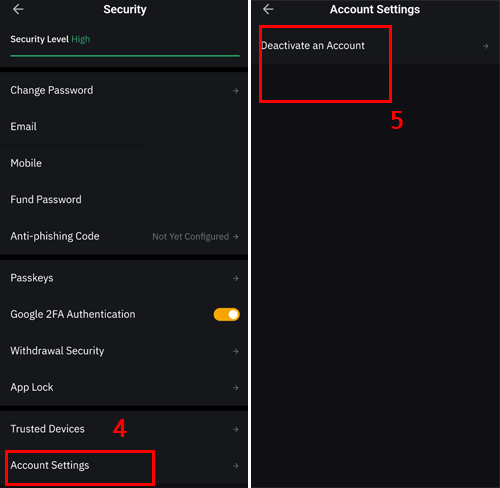Open Account Settings entry
Image resolution: width=500 pixels, height=488 pixels.
124,465
